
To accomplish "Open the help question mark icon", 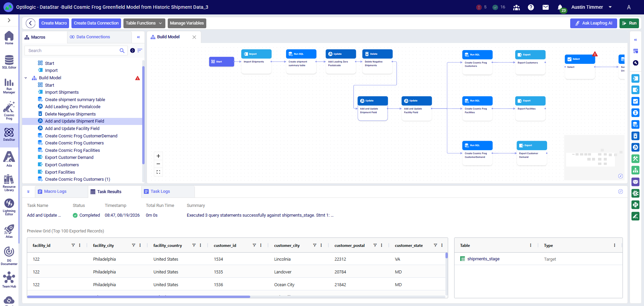I will 531,7.
